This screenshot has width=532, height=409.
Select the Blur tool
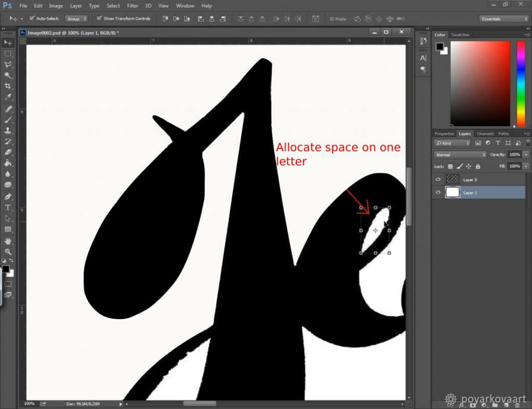[8, 174]
